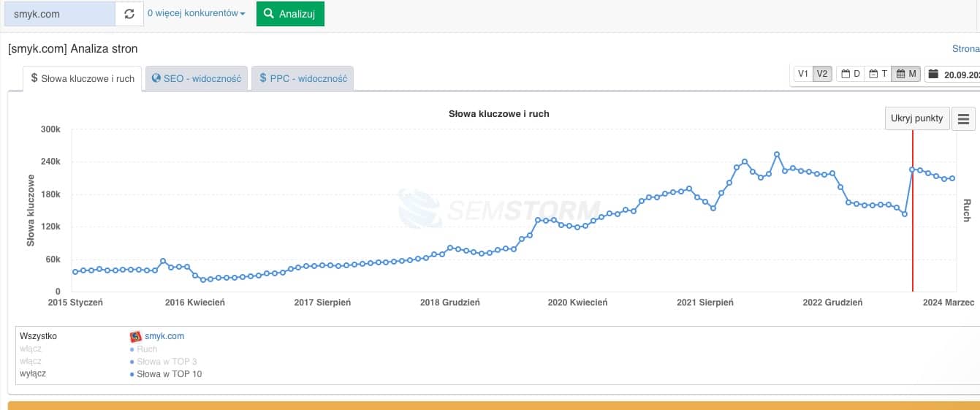980x410 pixels.
Task: Open the chart hamburger menu
Action: pyautogui.click(x=964, y=118)
